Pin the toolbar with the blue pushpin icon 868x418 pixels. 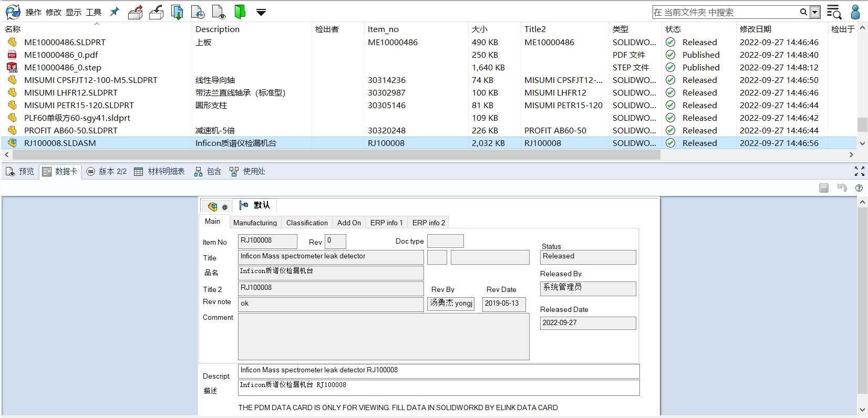click(x=115, y=12)
